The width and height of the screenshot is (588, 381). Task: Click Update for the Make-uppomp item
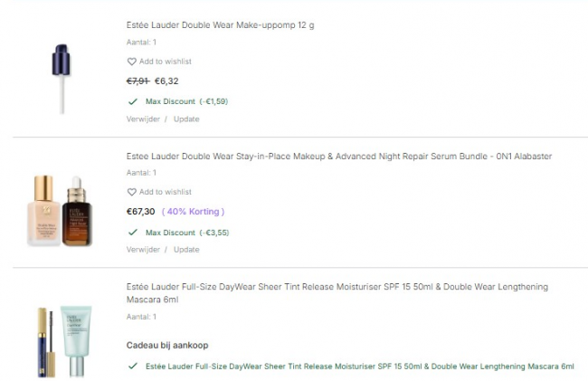click(186, 119)
